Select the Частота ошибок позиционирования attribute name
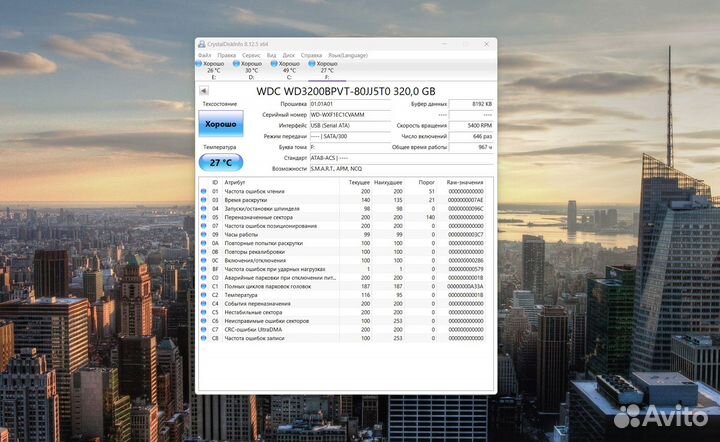Viewport: 720px width, 442px height. pyautogui.click(x=270, y=226)
